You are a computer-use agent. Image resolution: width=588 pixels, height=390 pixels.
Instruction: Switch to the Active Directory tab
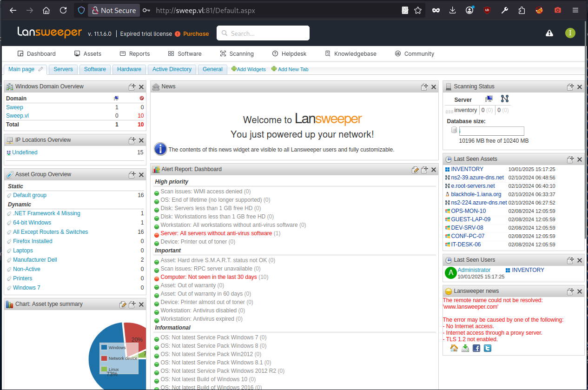pyautogui.click(x=172, y=69)
